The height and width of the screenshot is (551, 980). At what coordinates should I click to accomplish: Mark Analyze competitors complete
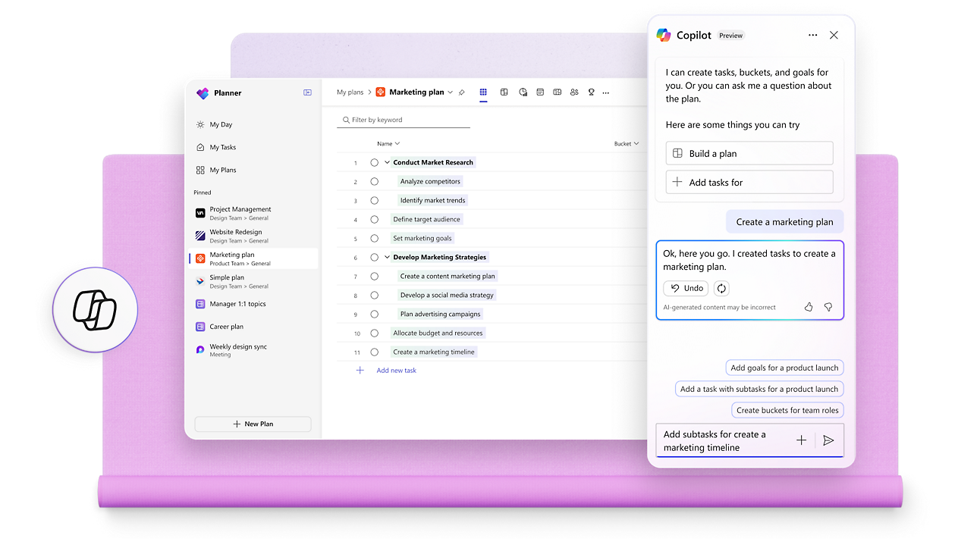(x=374, y=181)
